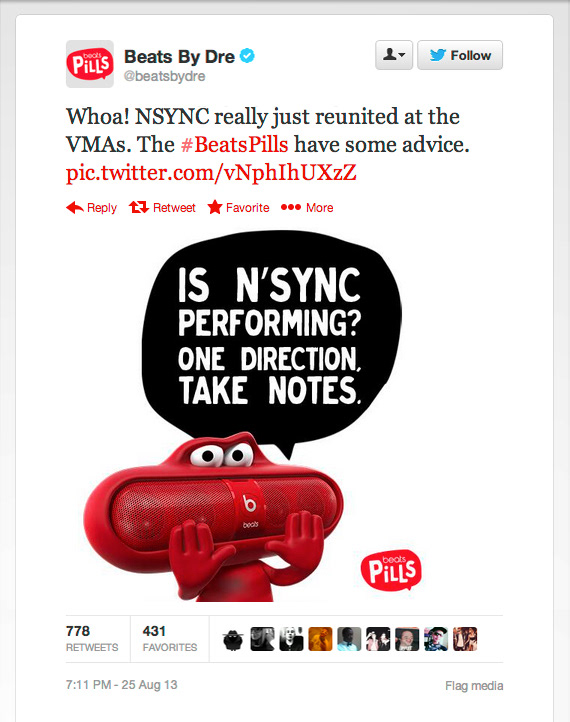Image resolution: width=570 pixels, height=722 pixels.
Task: Open the last avatar in row
Action: [x=465, y=639]
